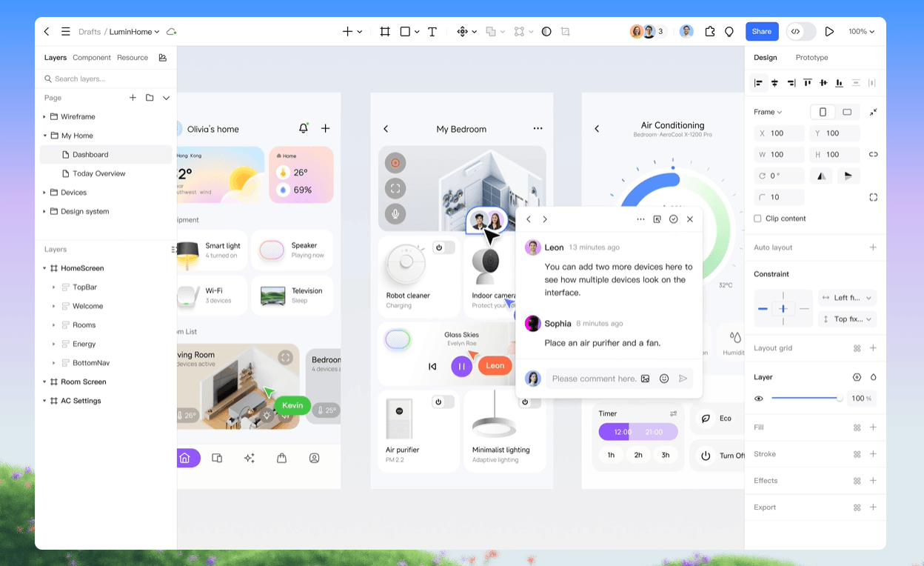The image size is (924, 566).
Task: Add Auto layout with plus
Action: pyautogui.click(x=873, y=247)
